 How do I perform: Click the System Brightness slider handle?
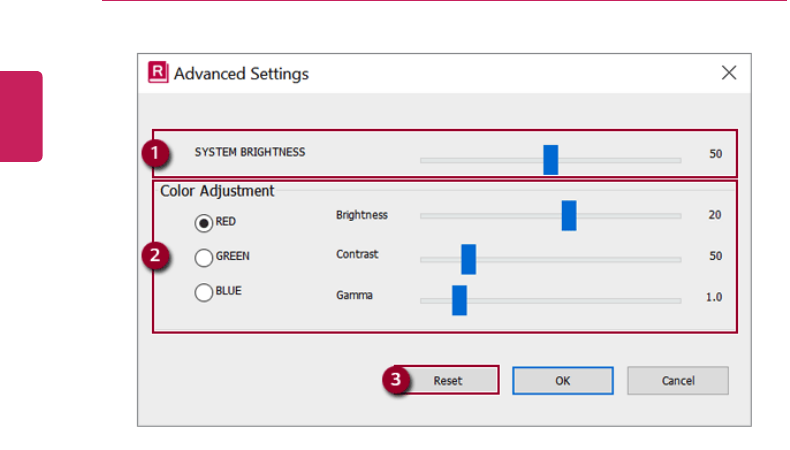pos(550,159)
